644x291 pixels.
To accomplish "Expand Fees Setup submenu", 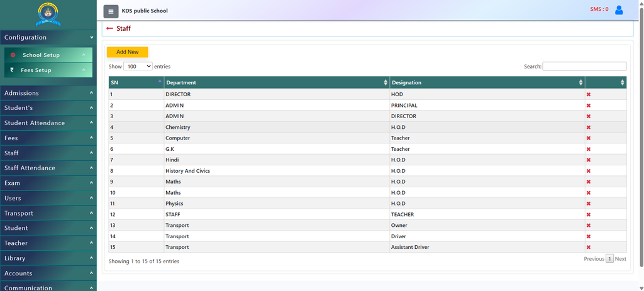I will 48,70.
